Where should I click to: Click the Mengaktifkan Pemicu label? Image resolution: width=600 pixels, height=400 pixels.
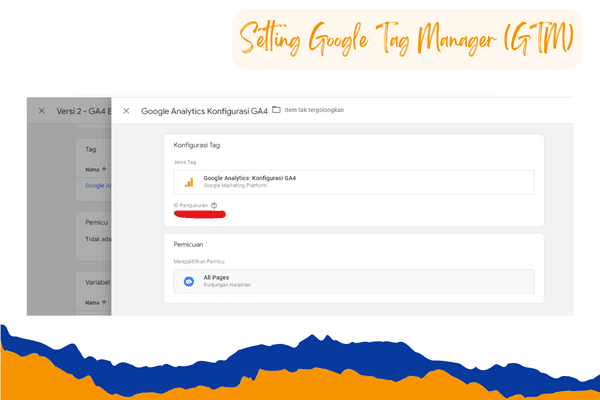click(x=199, y=261)
